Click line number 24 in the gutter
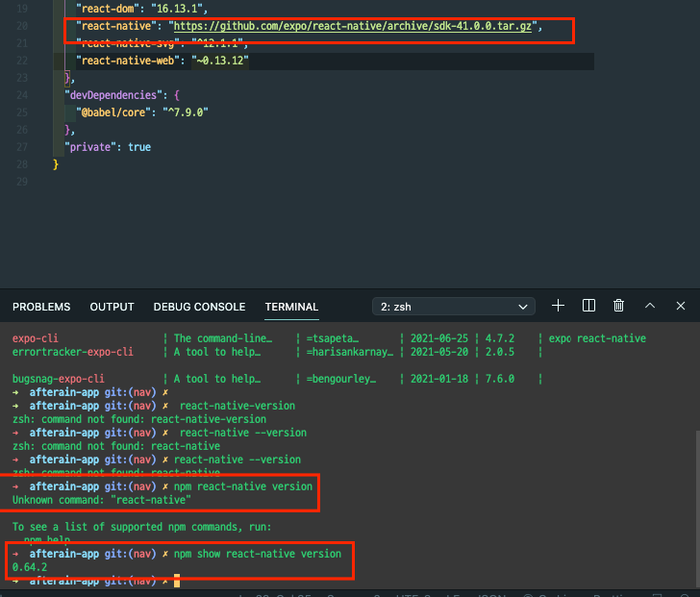The height and width of the screenshot is (597, 700). pos(22,95)
